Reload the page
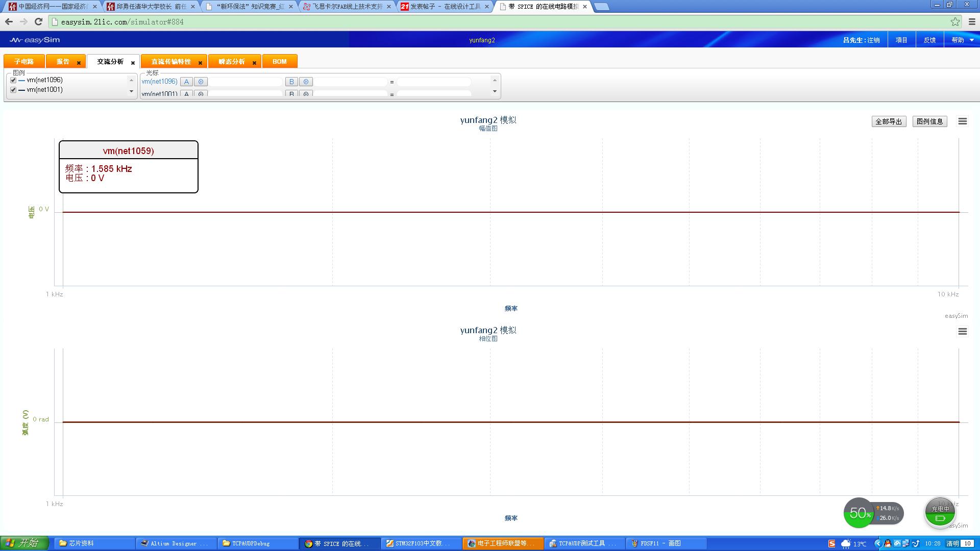This screenshot has width=980, height=551. 38,21
